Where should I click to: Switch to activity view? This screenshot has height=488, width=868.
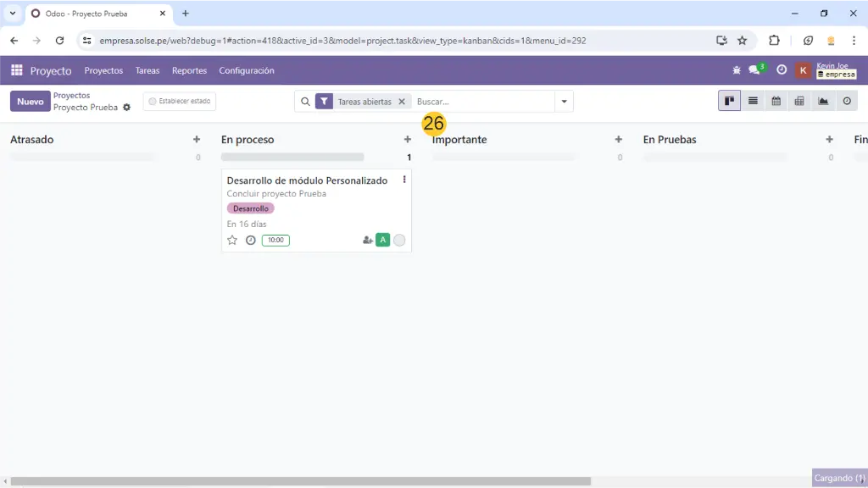847,102
